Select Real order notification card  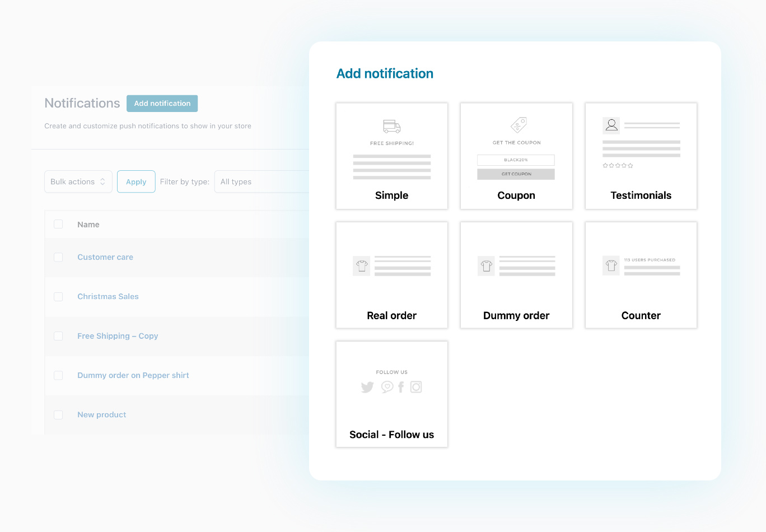(x=392, y=276)
